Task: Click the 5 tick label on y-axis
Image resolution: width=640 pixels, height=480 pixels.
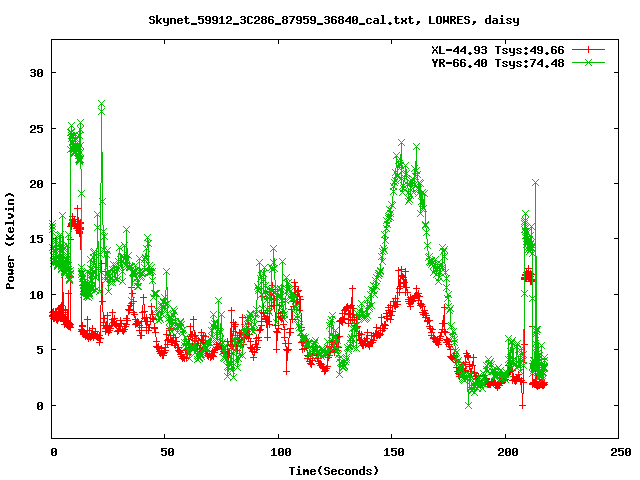Action: click(39, 350)
